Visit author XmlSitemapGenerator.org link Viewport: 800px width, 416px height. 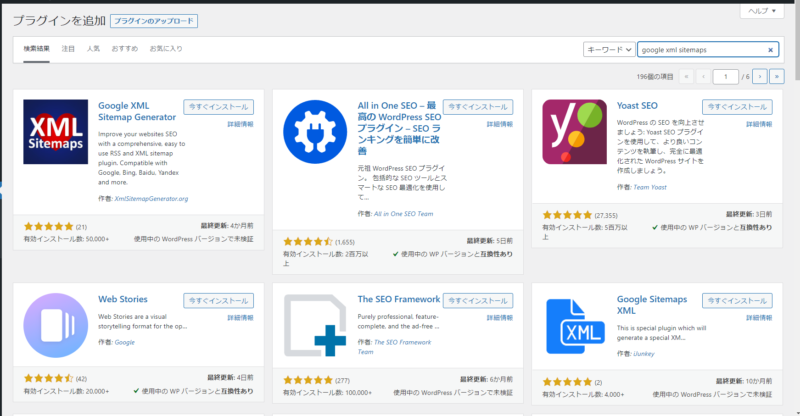(151, 199)
